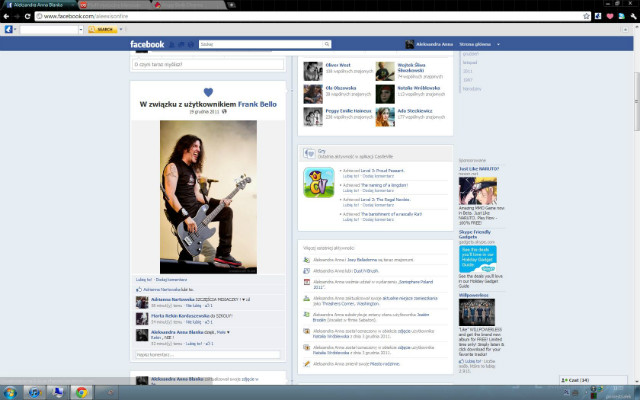The image size is (640, 400).
Task: Open Aleksandra Anna profile link in header
Action: (x=434, y=44)
